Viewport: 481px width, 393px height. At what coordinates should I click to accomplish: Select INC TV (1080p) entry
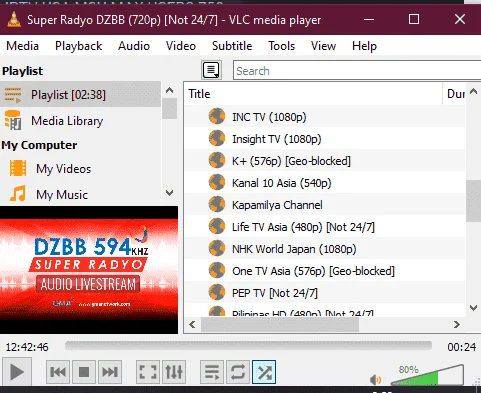pyautogui.click(x=325, y=117)
